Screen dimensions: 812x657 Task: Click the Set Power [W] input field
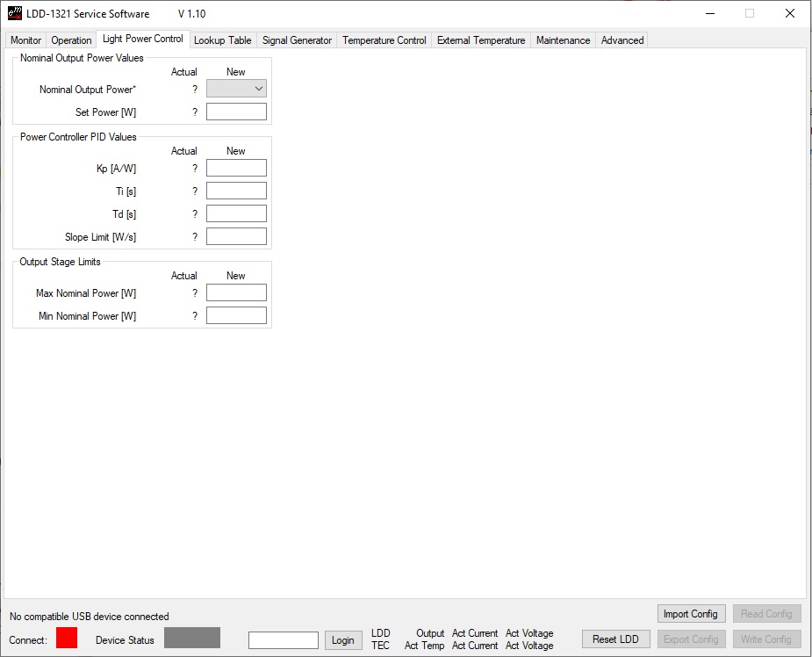tap(236, 112)
